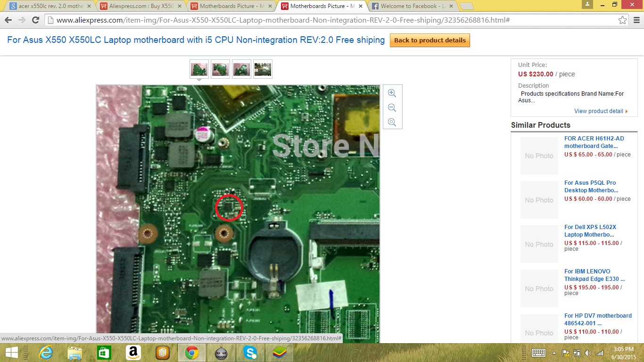Reload the page with the refresh icon
The image size is (644, 362).
(x=35, y=20)
